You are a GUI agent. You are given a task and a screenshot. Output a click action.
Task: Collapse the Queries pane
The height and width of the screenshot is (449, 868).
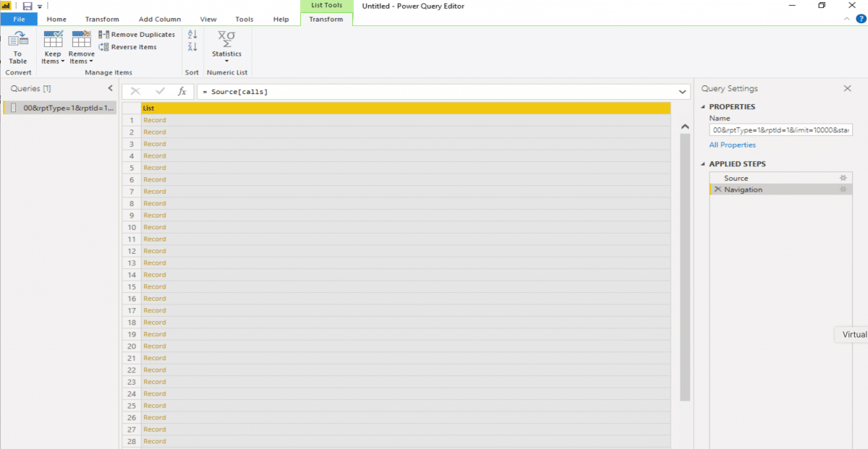111,88
